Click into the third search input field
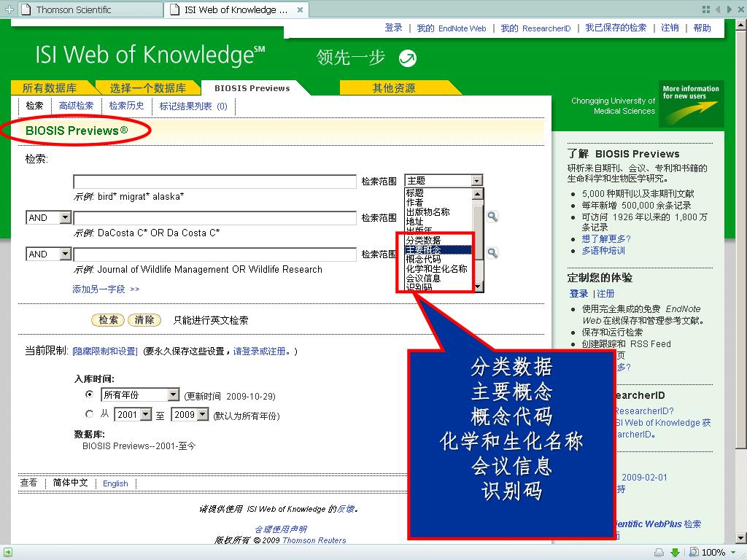 [215, 254]
